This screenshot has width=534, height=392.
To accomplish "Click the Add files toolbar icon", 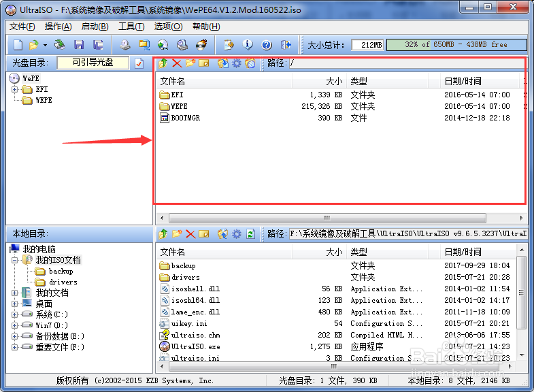I will [x=229, y=45].
